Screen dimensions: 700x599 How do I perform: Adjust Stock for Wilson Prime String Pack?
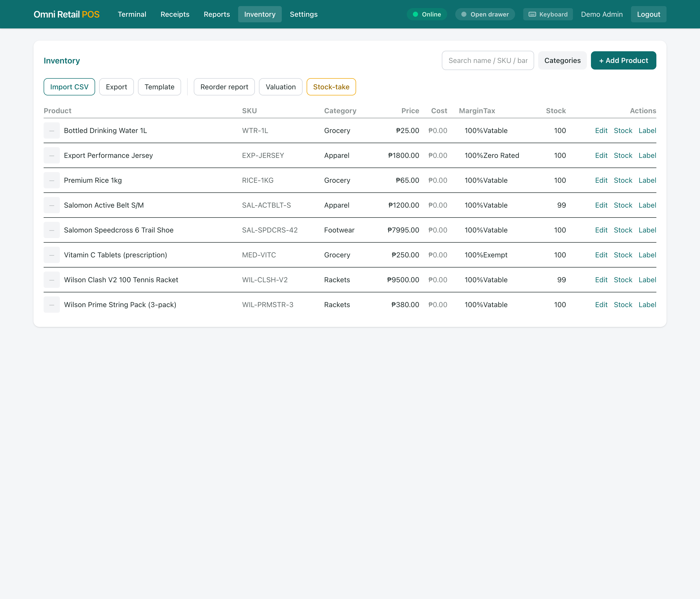click(x=623, y=305)
